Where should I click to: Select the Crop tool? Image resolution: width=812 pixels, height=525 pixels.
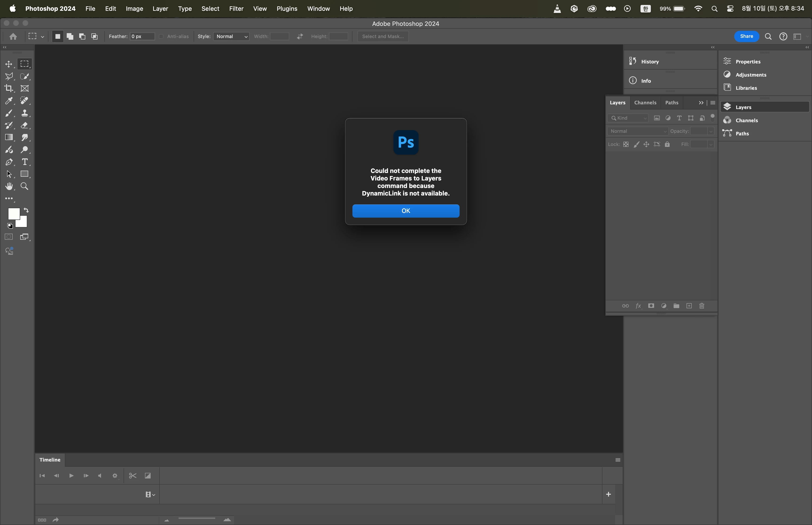click(8, 88)
